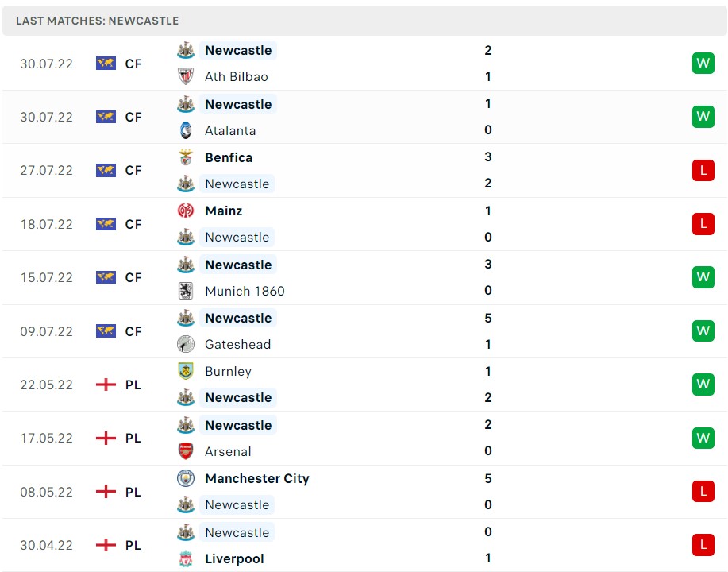Click the Last Matches: Newcastle header
This screenshot has width=728, height=572.
click(x=97, y=21)
